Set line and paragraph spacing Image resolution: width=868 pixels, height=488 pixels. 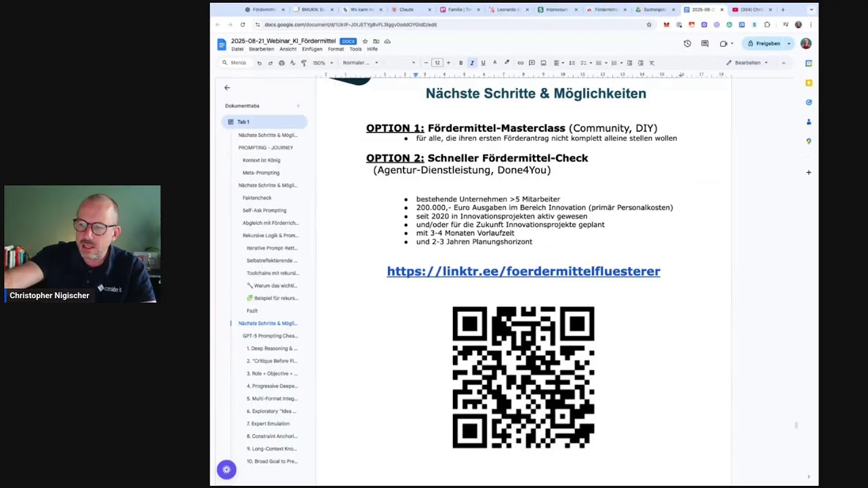[572, 63]
